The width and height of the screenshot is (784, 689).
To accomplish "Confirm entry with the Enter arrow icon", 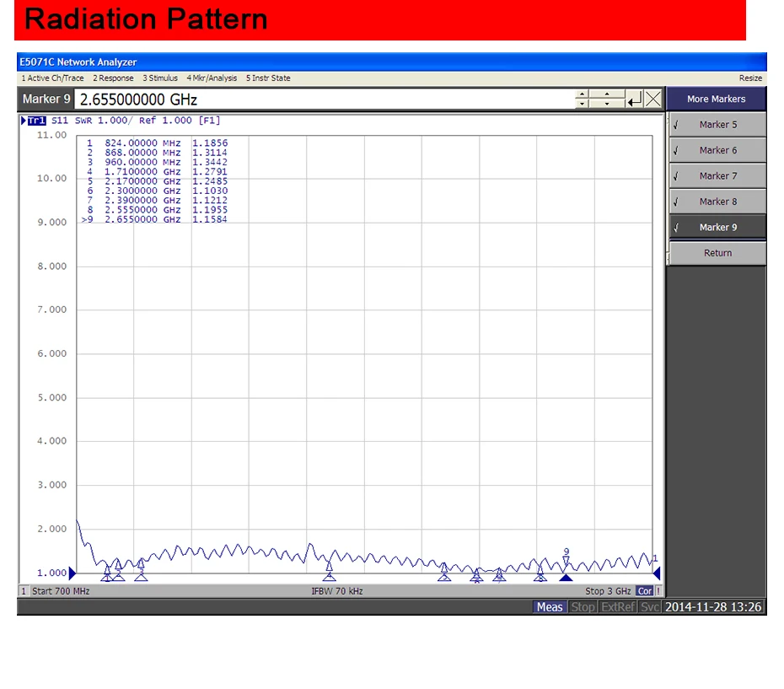I will pyautogui.click(x=635, y=99).
